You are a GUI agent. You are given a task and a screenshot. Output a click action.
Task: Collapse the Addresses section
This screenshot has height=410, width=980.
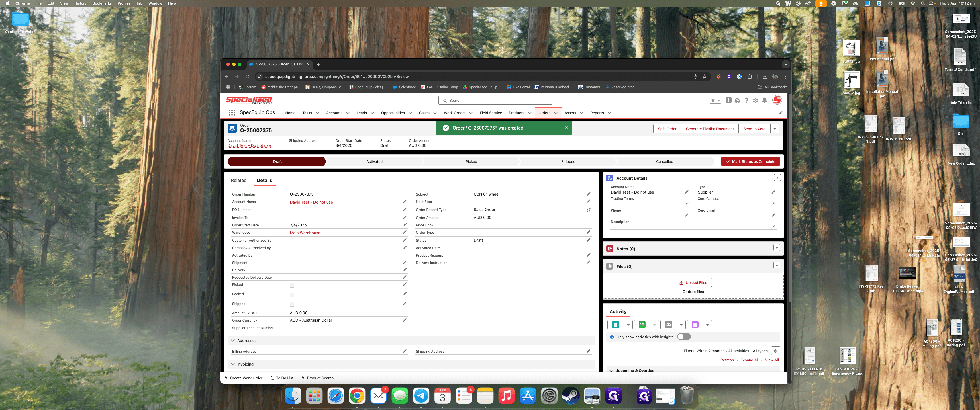pyautogui.click(x=233, y=341)
